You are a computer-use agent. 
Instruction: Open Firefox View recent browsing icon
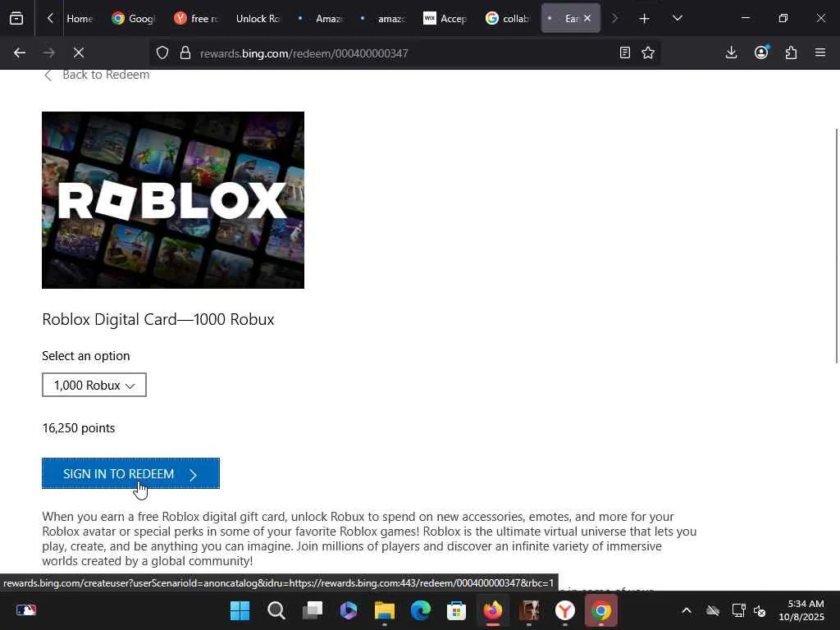click(16, 18)
